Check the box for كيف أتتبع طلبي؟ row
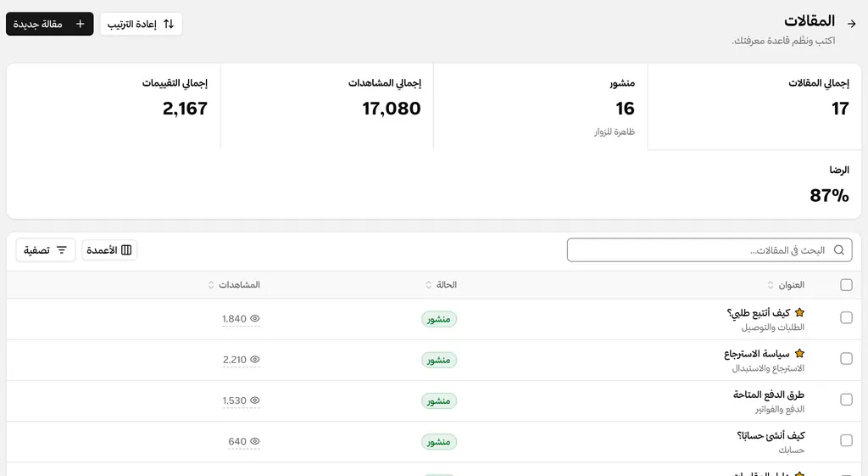Screen dimensions: 868x476 click(x=846, y=317)
